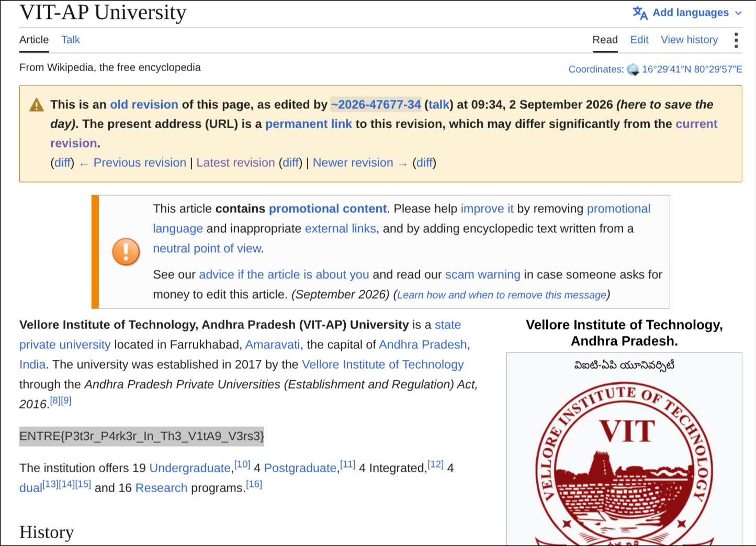This screenshot has height=546, width=756.
Task: Click 'Learn how and when to remove this message'
Action: click(x=502, y=295)
